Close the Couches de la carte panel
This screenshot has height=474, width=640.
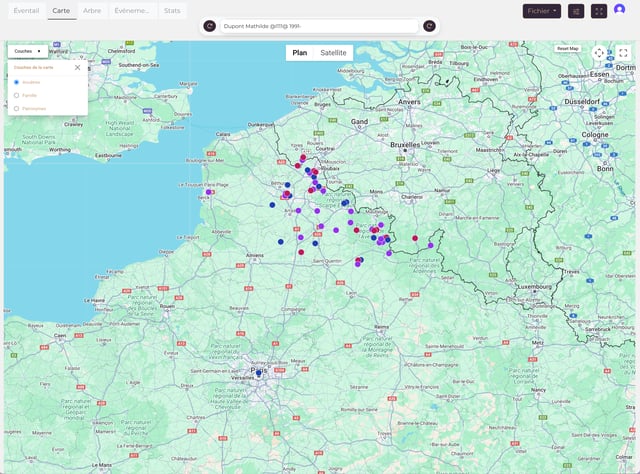point(78,67)
